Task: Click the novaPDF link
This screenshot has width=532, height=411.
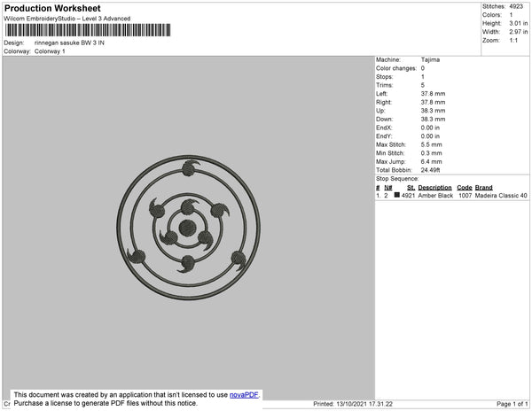Action: (x=244, y=395)
